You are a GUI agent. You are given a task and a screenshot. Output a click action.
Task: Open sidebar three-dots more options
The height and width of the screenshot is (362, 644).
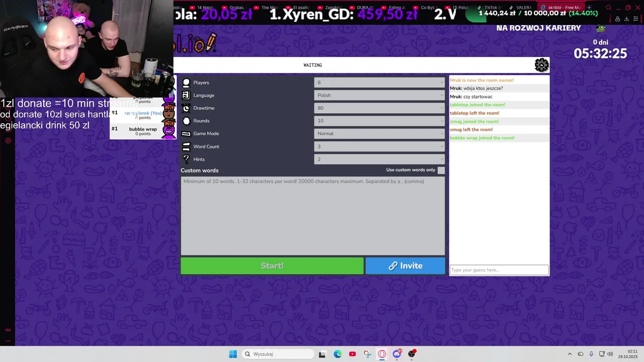pos(8,341)
